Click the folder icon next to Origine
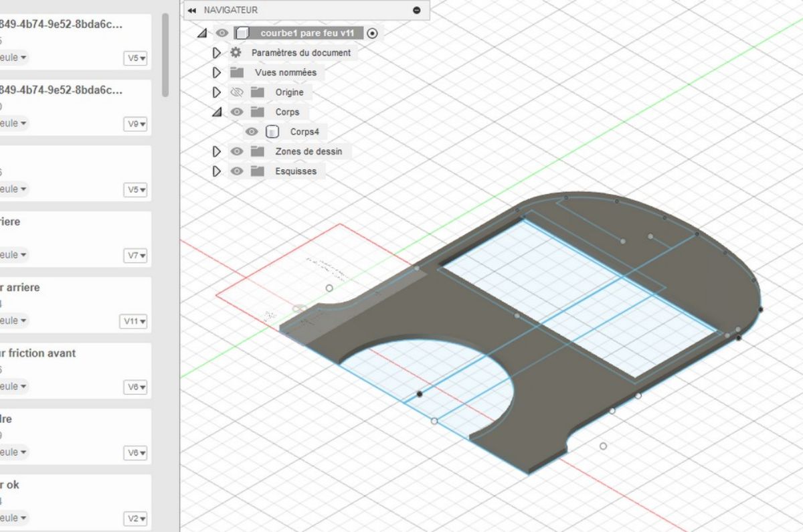Screen dimensions: 803x532 (x=258, y=92)
